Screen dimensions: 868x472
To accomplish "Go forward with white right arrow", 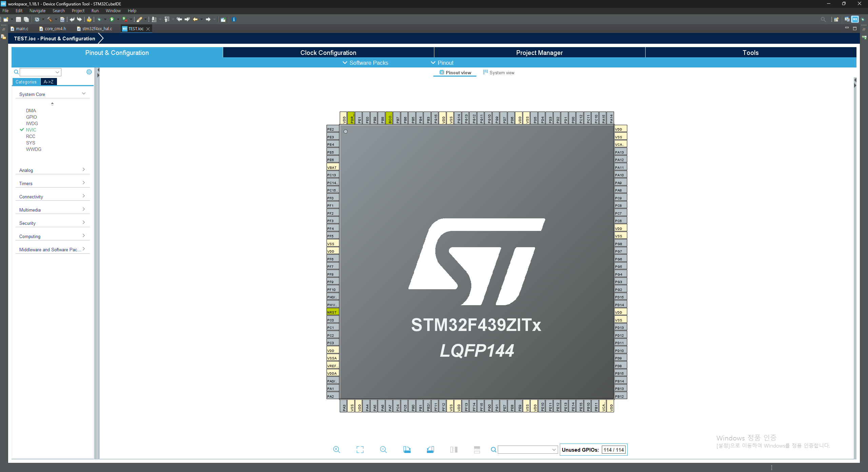I will click(x=208, y=19).
